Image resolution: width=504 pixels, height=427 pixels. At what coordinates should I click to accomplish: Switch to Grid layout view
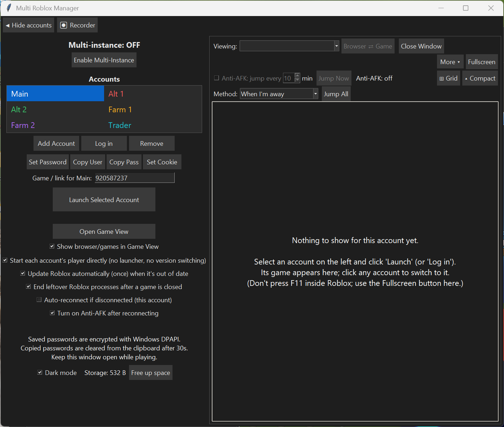tap(448, 78)
